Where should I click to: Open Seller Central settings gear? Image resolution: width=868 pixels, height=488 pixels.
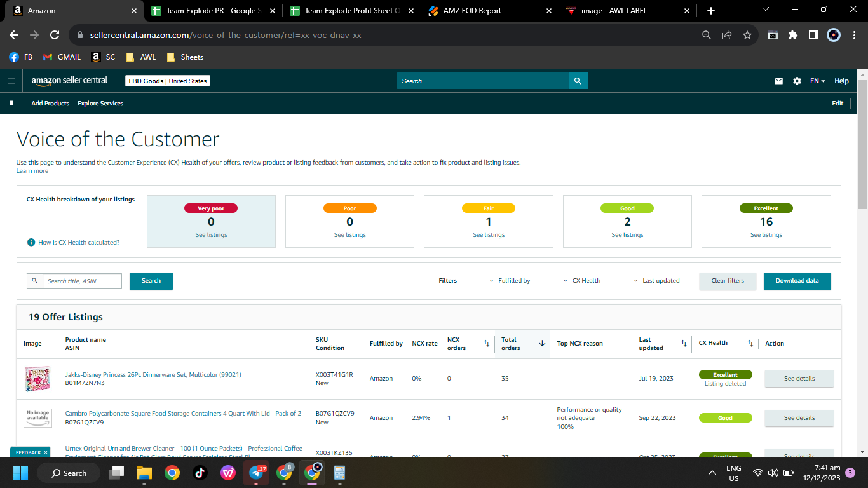(x=797, y=81)
